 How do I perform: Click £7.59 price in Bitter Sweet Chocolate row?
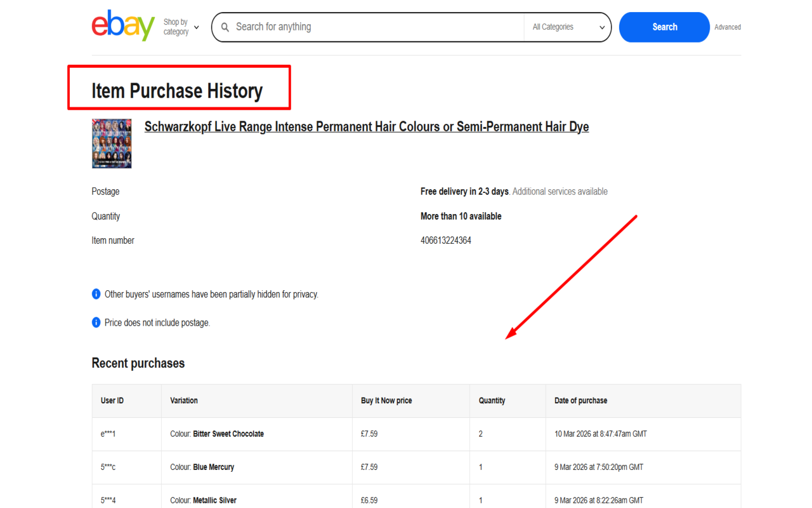click(369, 434)
